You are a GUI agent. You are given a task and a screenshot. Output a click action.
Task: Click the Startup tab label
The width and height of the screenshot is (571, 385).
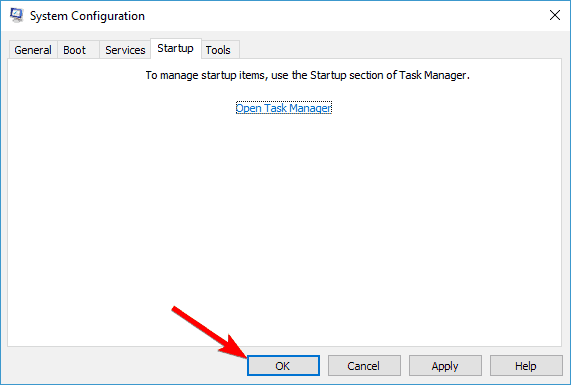coord(176,48)
